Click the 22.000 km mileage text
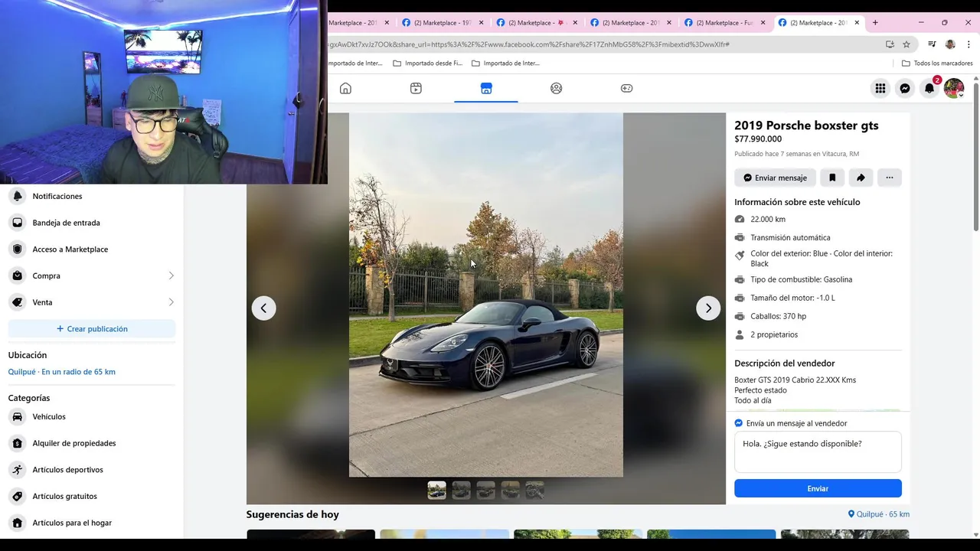 768,220
